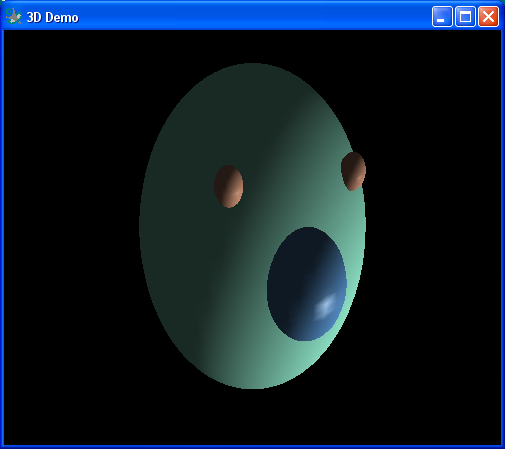This screenshot has width=505, height=449.
Task: Close the 3D Demo window
Action: tap(488, 16)
